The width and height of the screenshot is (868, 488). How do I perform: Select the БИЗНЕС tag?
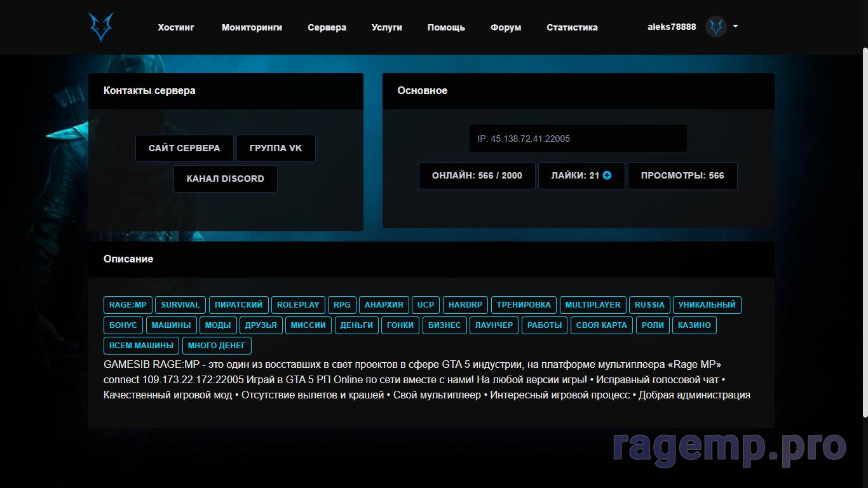point(444,325)
